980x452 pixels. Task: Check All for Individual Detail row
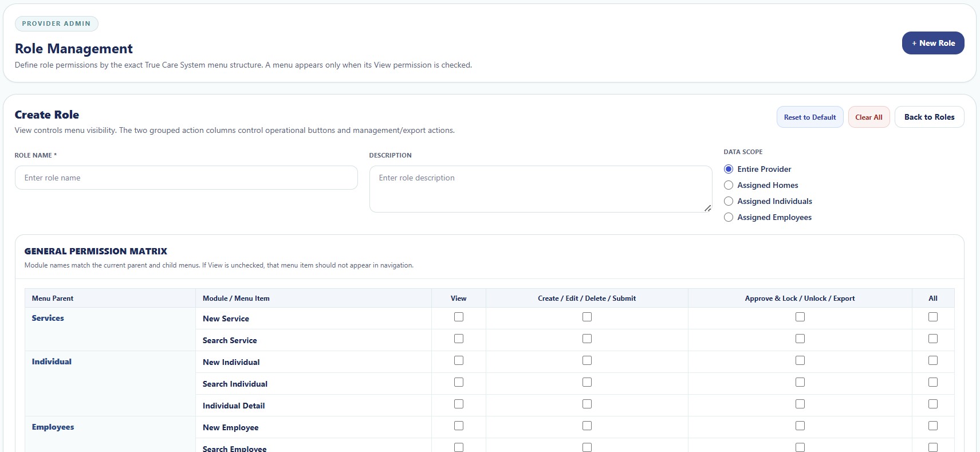(x=933, y=404)
